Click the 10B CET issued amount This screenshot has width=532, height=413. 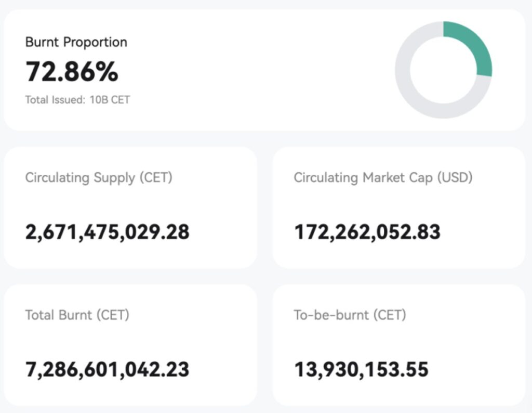coord(109,99)
